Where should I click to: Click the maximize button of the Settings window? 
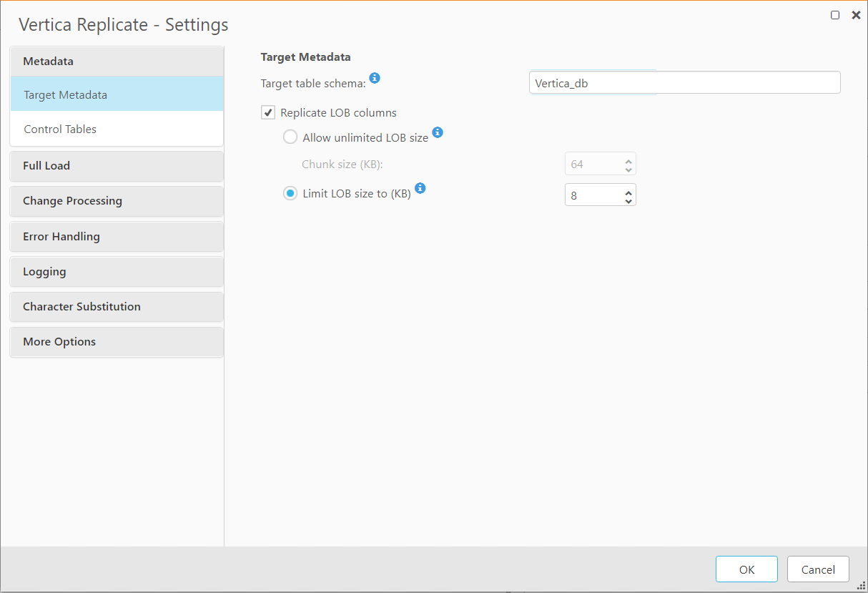(x=835, y=14)
